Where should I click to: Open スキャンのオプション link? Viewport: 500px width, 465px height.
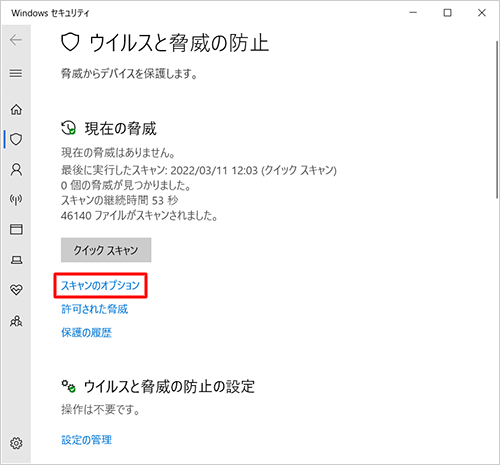tap(100, 286)
